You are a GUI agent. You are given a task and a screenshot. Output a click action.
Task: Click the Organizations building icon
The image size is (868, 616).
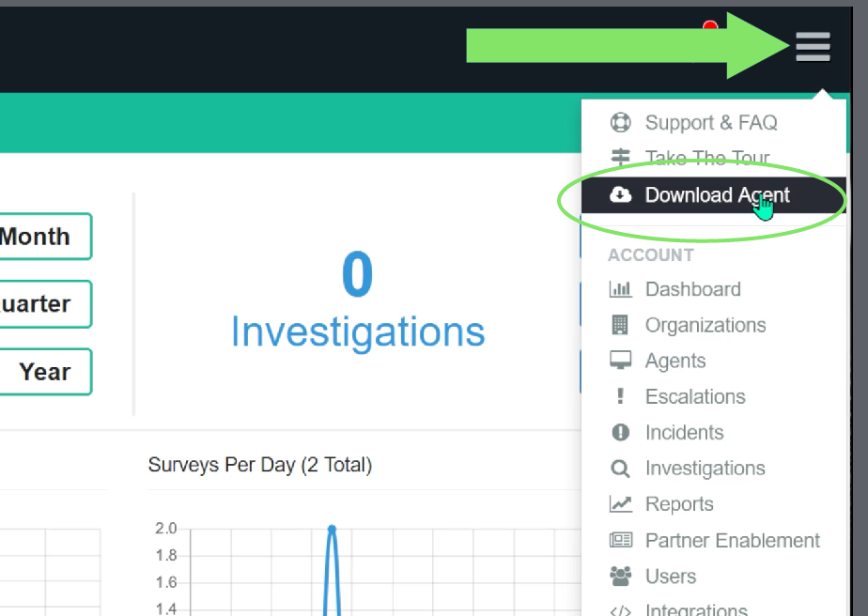pyautogui.click(x=620, y=325)
